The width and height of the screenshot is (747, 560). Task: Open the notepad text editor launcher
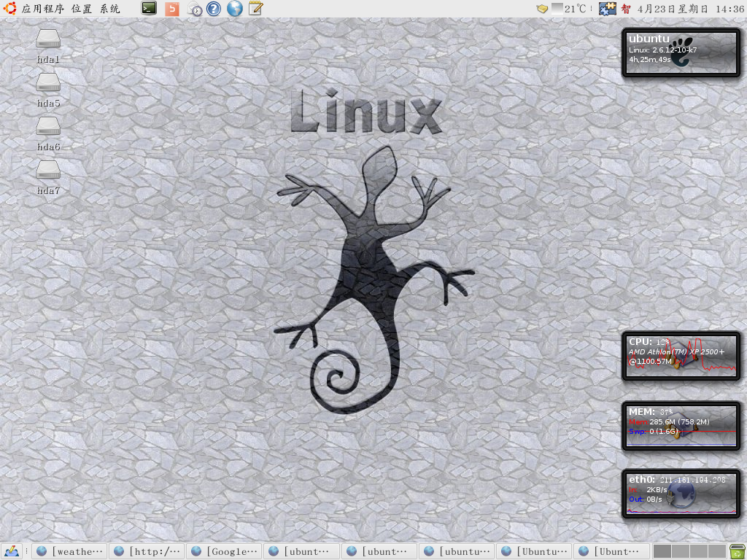(x=256, y=8)
